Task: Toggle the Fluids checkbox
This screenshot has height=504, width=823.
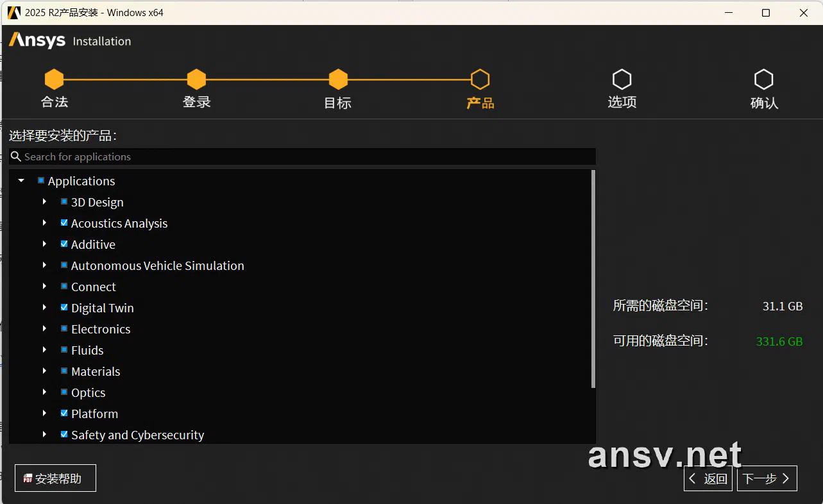Action: (x=64, y=350)
